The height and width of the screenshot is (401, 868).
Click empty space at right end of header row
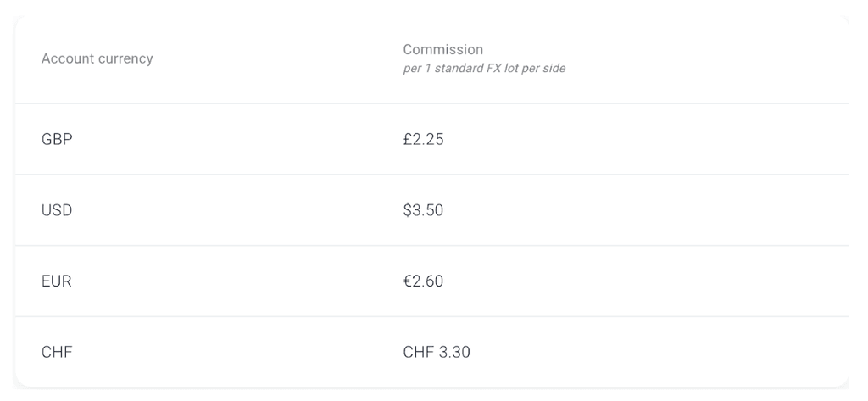tap(763, 59)
